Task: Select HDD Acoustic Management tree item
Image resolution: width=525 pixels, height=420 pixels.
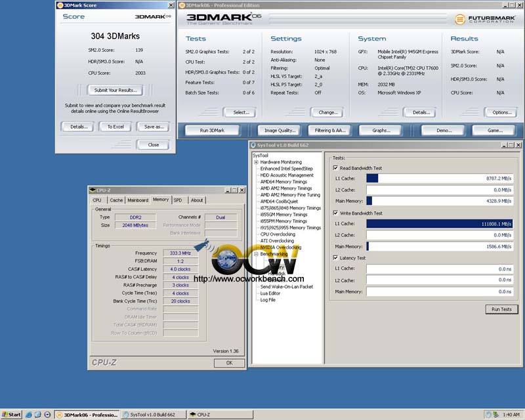Action: click(287, 175)
